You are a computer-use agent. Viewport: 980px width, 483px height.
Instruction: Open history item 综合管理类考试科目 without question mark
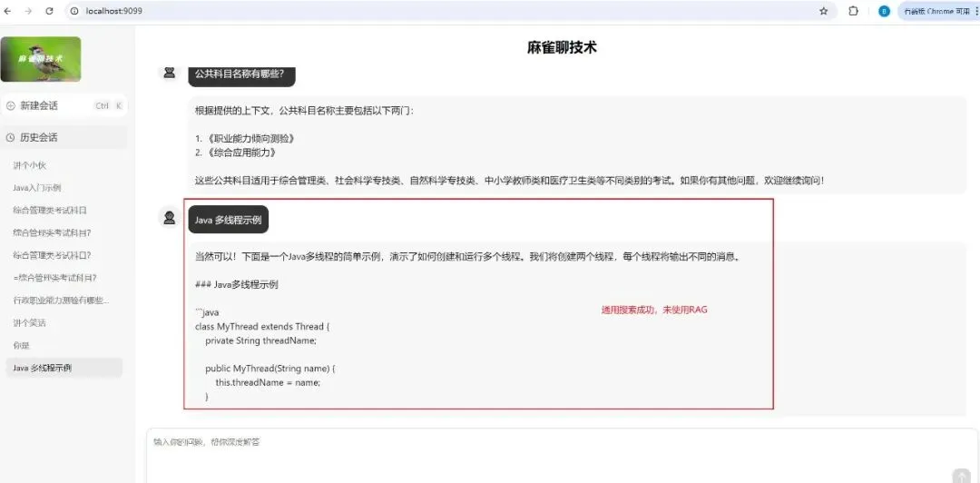(x=49, y=211)
